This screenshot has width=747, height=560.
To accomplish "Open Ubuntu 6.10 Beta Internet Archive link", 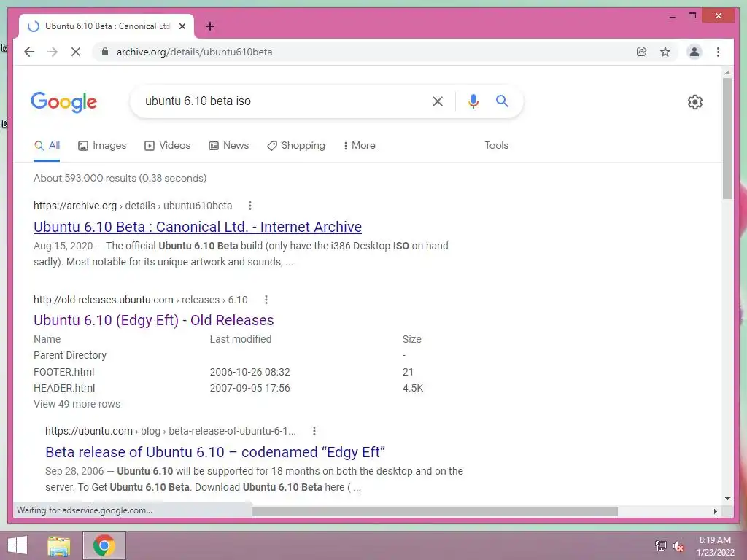I will pyautogui.click(x=198, y=227).
